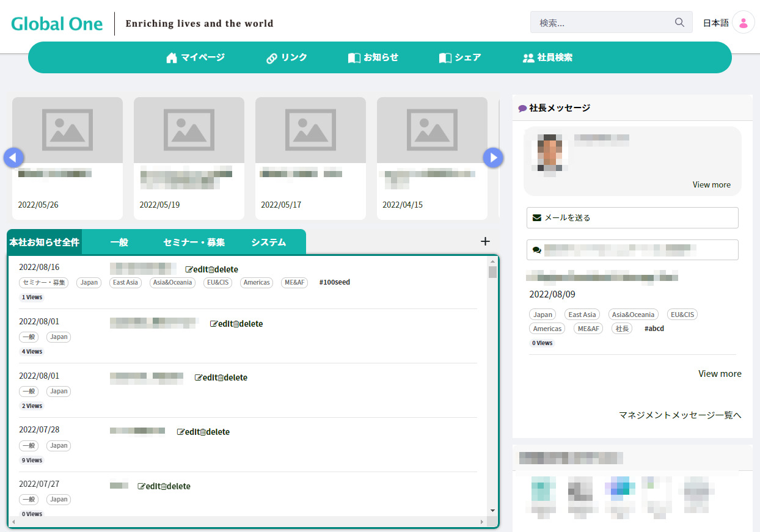Open 社員検索 employee search
760x532 pixels.
pyautogui.click(x=547, y=57)
